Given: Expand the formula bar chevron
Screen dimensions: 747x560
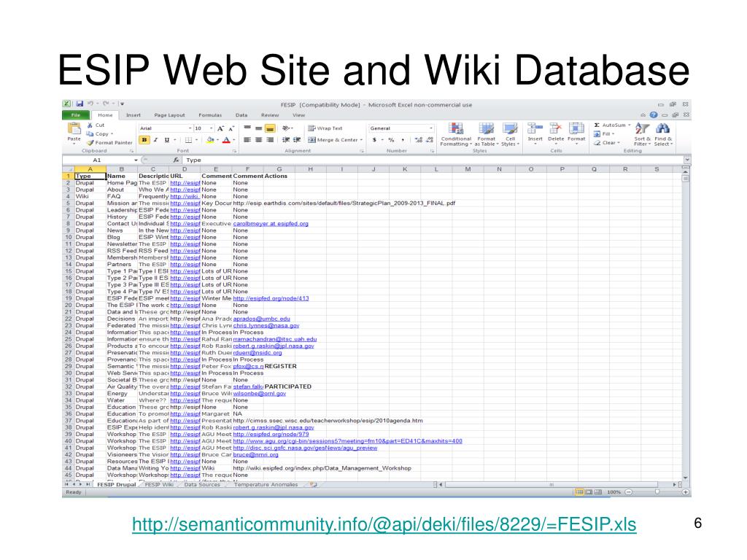Looking at the screenshot, I should point(686,160).
